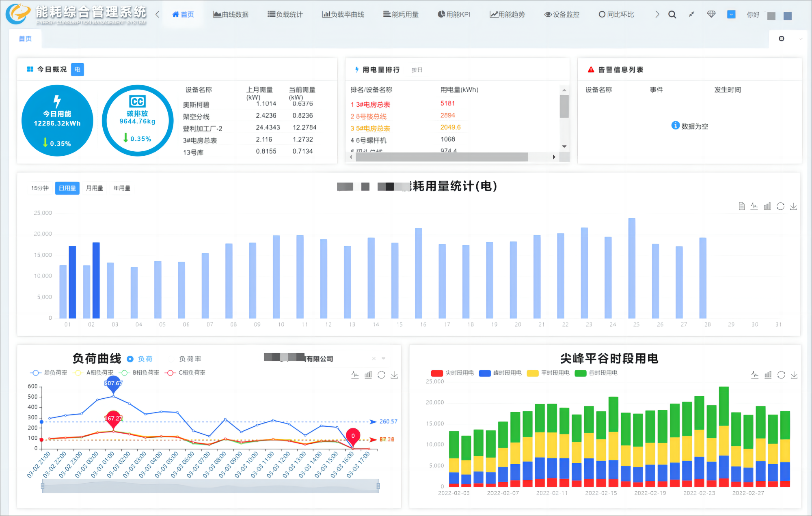The image size is (812, 516).
Task: Download the energy statistics chart image
Action: (x=793, y=206)
